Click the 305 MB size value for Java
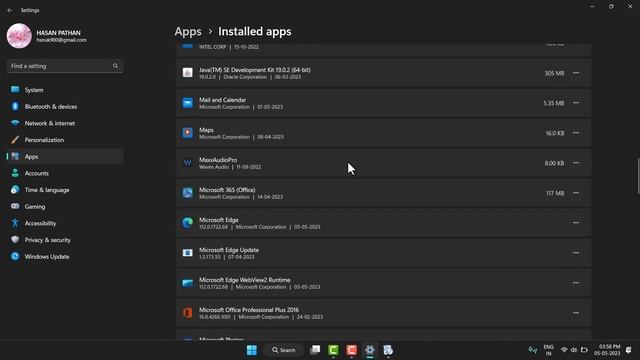This screenshot has height=360, width=640. click(x=554, y=73)
